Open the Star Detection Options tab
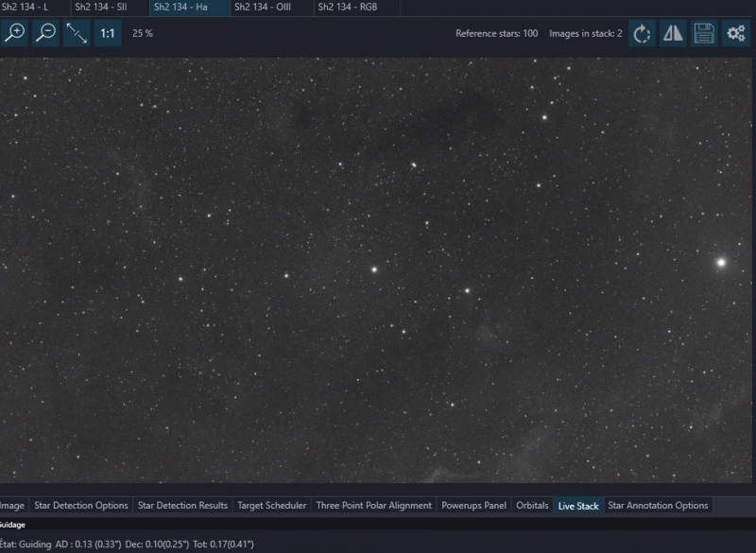This screenshot has width=756, height=553. [81, 506]
